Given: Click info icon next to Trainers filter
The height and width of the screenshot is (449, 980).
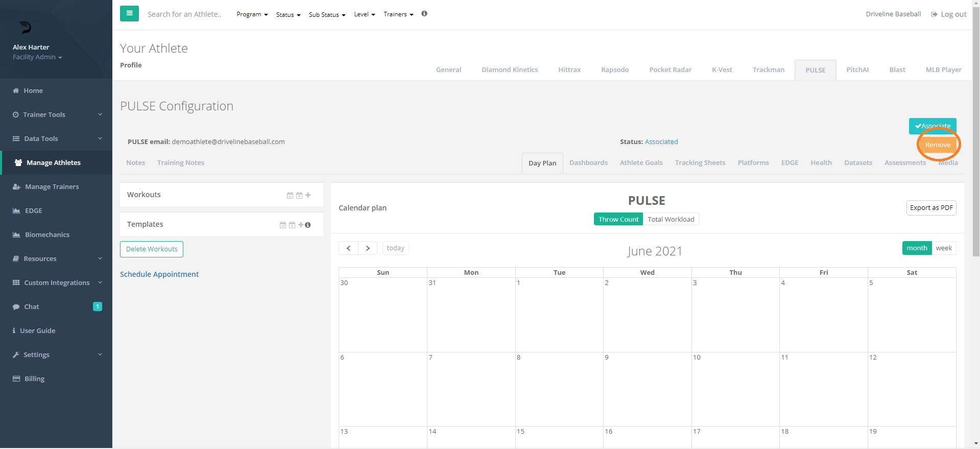Looking at the screenshot, I should [424, 14].
